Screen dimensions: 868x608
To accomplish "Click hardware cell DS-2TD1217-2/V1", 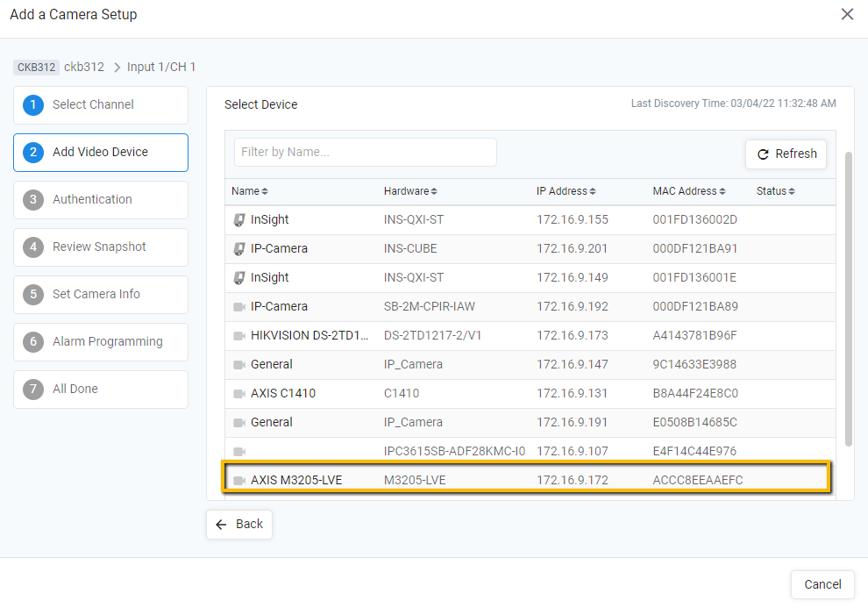I will point(432,335).
